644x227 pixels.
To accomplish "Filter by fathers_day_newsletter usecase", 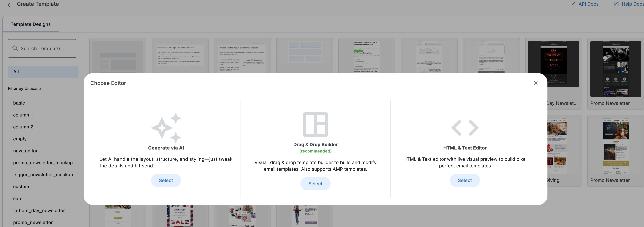I will pyautogui.click(x=39, y=211).
